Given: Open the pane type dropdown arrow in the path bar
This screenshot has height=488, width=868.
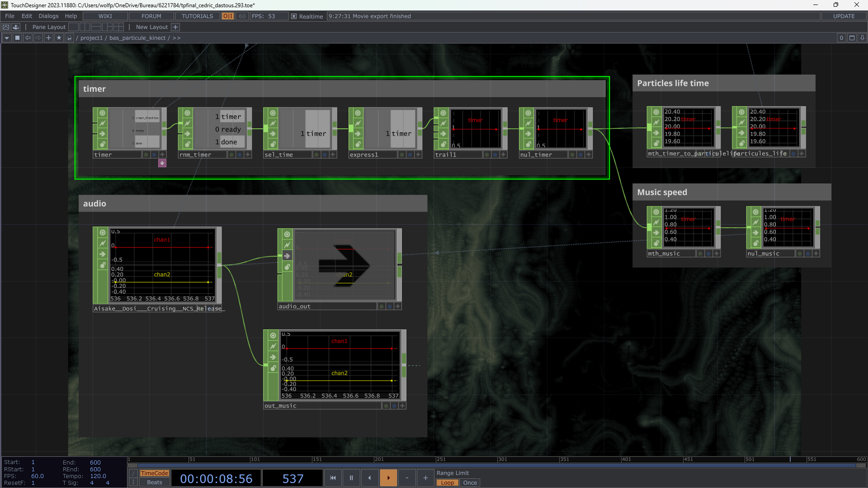Looking at the screenshot, I should tap(7, 38).
